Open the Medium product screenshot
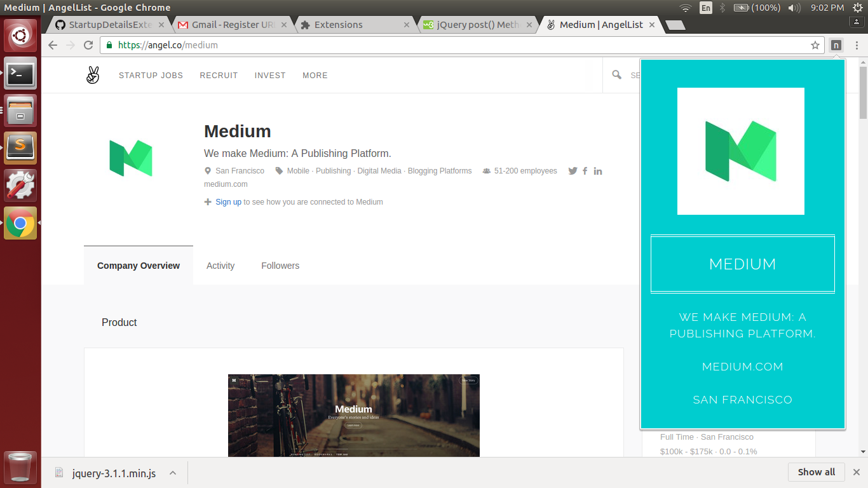The width and height of the screenshot is (868, 488). (x=354, y=415)
